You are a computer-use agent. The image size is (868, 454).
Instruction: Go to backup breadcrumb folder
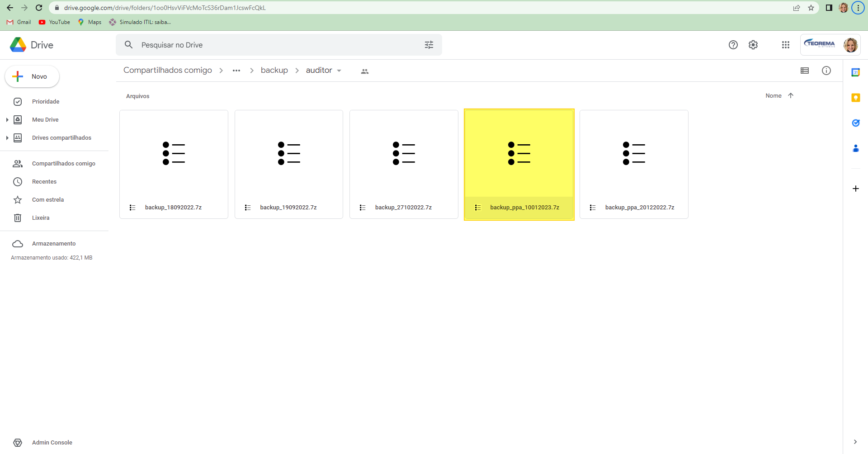(x=274, y=70)
